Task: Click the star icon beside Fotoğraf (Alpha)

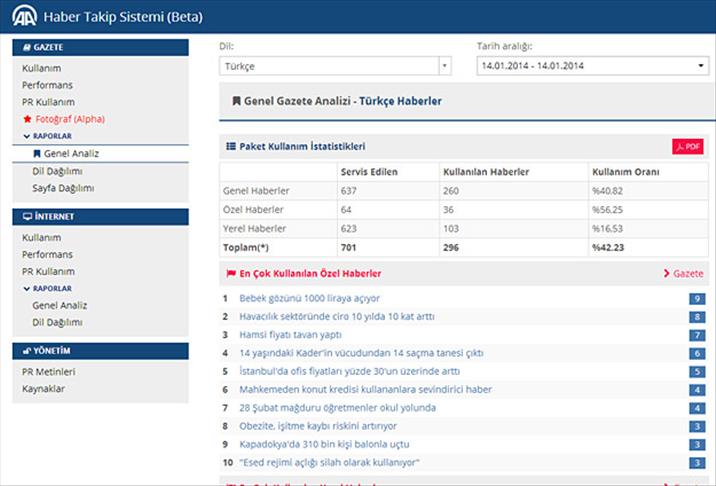Action: click(x=27, y=119)
